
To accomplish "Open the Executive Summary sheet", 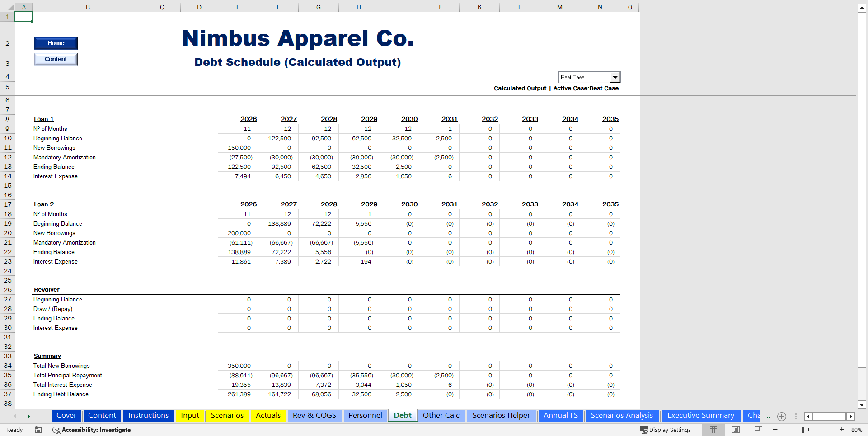I will click(701, 415).
